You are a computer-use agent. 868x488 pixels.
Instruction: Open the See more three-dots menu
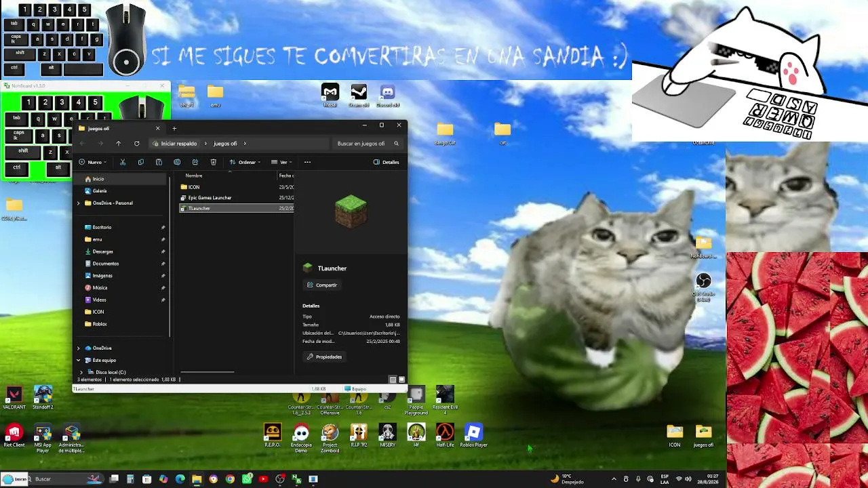pos(307,162)
